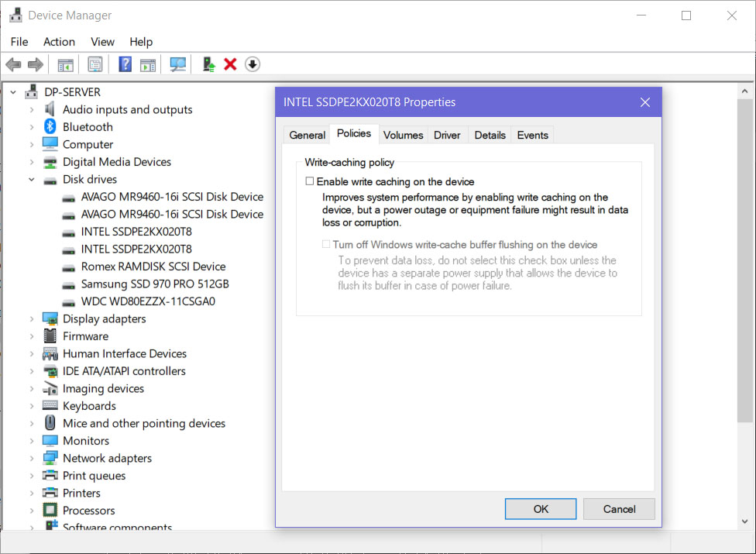Click the scrollbar down arrow

(x=744, y=521)
